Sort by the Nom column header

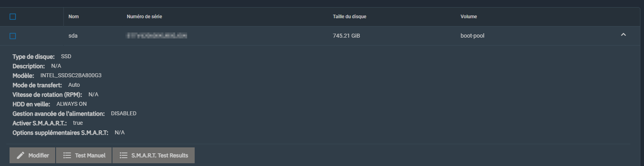coord(73,17)
